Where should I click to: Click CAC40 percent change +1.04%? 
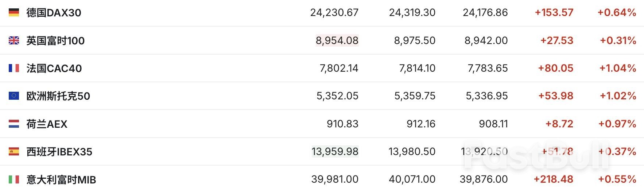(618, 68)
